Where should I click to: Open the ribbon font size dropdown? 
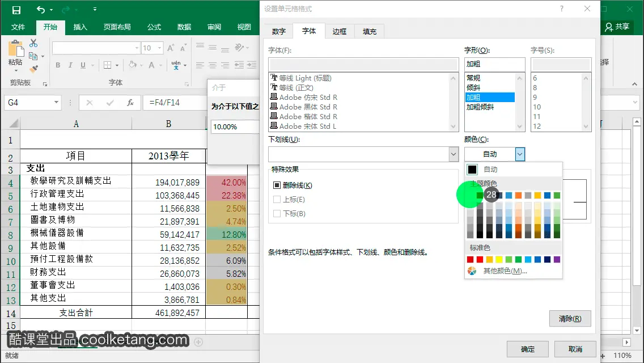pos(160,48)
